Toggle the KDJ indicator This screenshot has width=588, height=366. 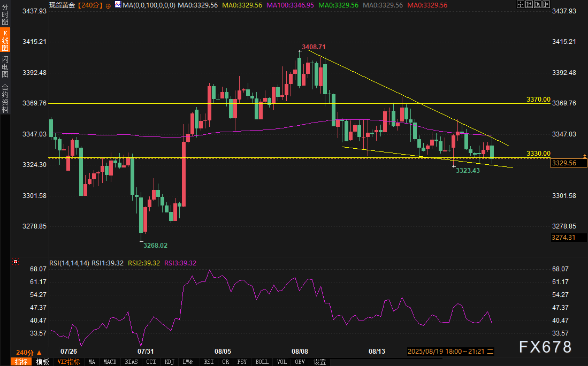coord(170,362)
